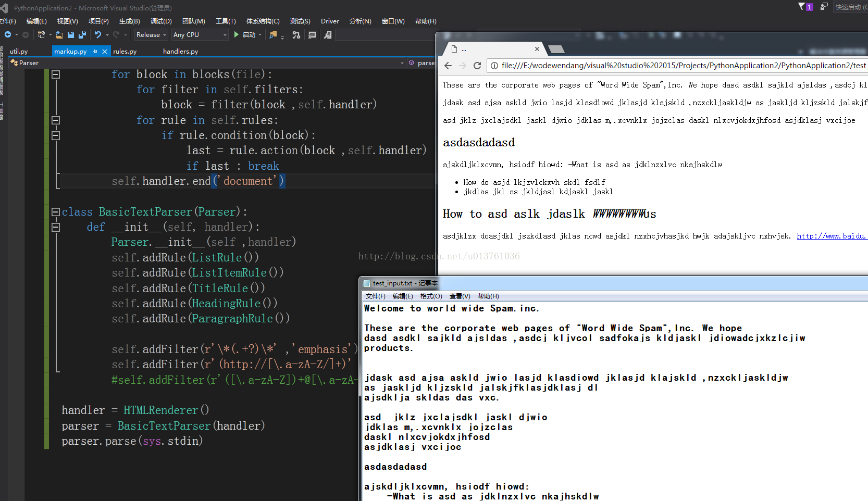The width and height of the screenshot is (868, 501).
Task: Open the 查看(V) menu in Notepad
Action: click(x=460, y=296)
